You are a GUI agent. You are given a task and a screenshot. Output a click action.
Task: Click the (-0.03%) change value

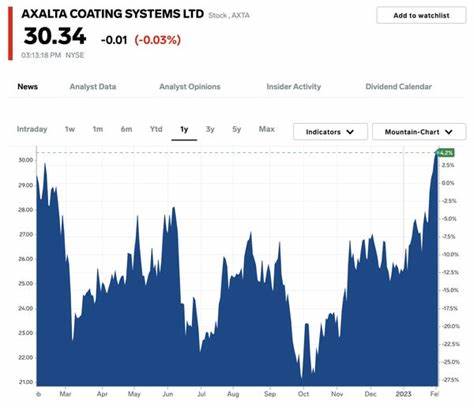click(158, 40)
